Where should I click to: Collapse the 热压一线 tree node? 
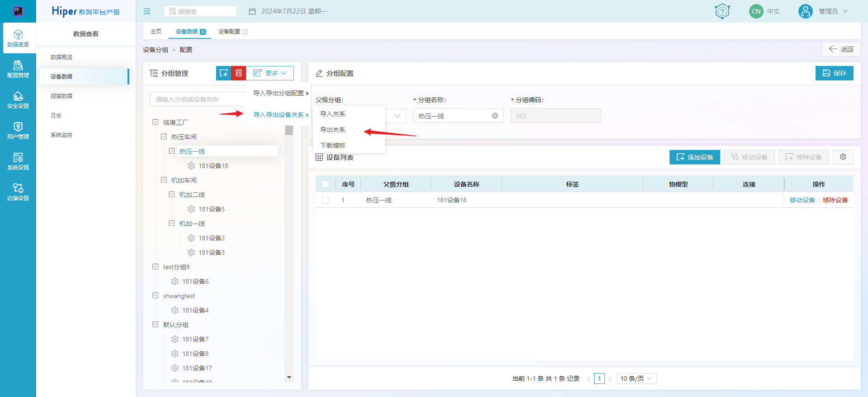click(x=172, y=151)
